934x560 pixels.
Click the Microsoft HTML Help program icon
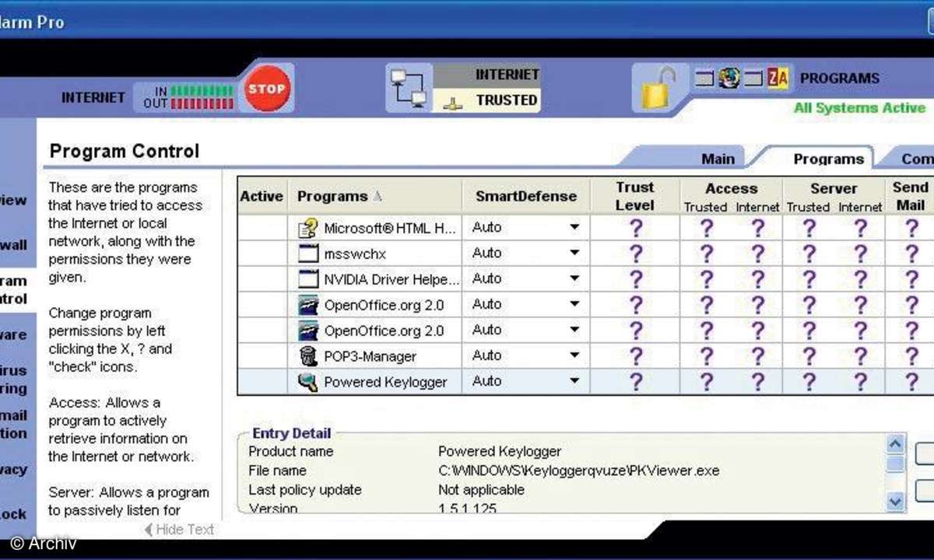(308, 229)
